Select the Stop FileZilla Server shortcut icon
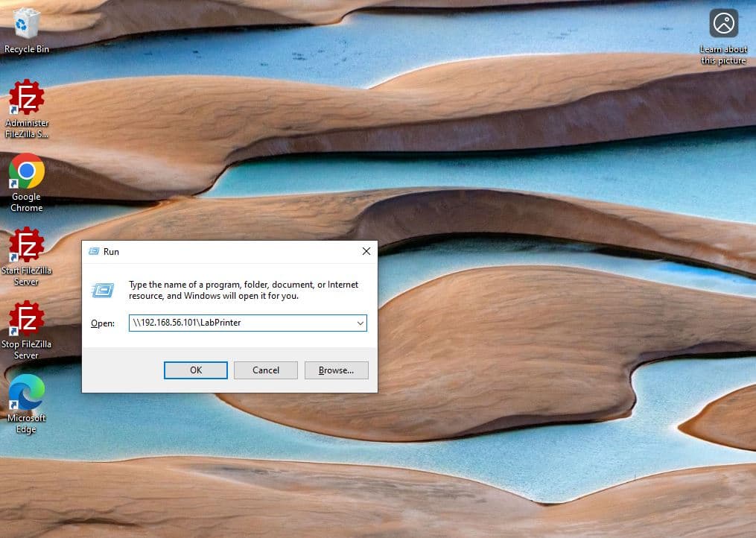Screen dimensions: 756x538 coord(27,319)
